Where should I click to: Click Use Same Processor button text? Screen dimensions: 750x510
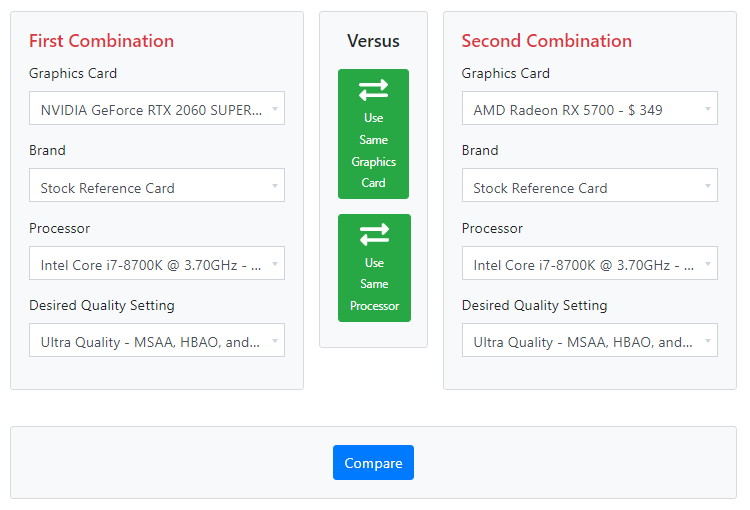[x=374, y=284]
